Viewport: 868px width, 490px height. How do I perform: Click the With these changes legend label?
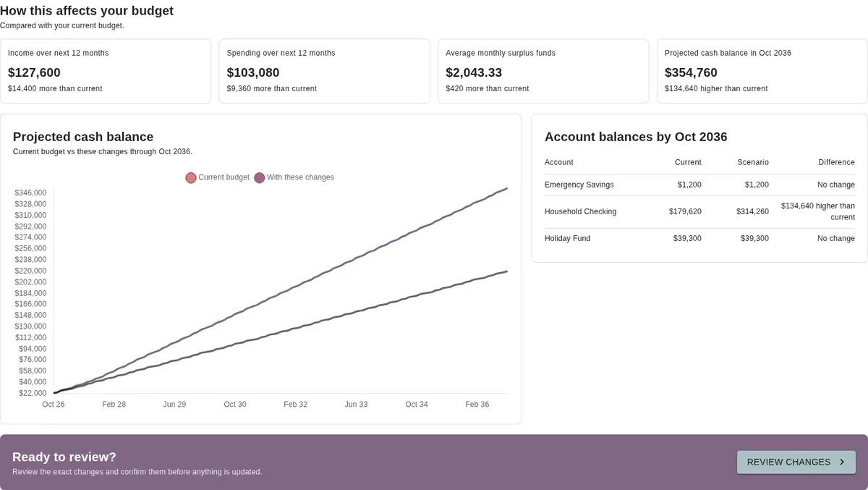300,177
